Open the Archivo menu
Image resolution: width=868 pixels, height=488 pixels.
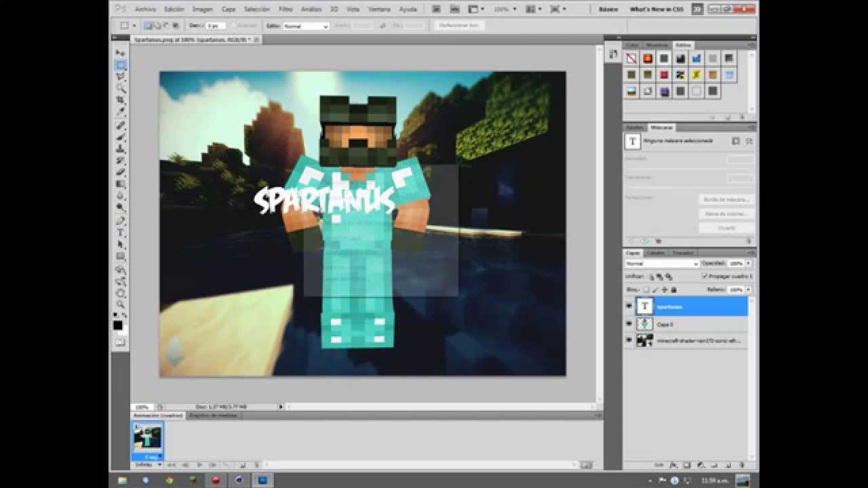(145, 9)
